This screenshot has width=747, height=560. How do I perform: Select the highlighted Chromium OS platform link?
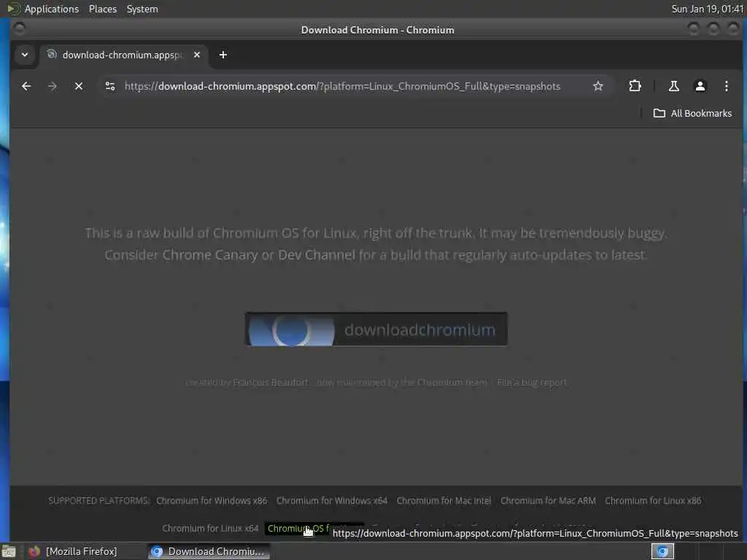click(298, 529)
